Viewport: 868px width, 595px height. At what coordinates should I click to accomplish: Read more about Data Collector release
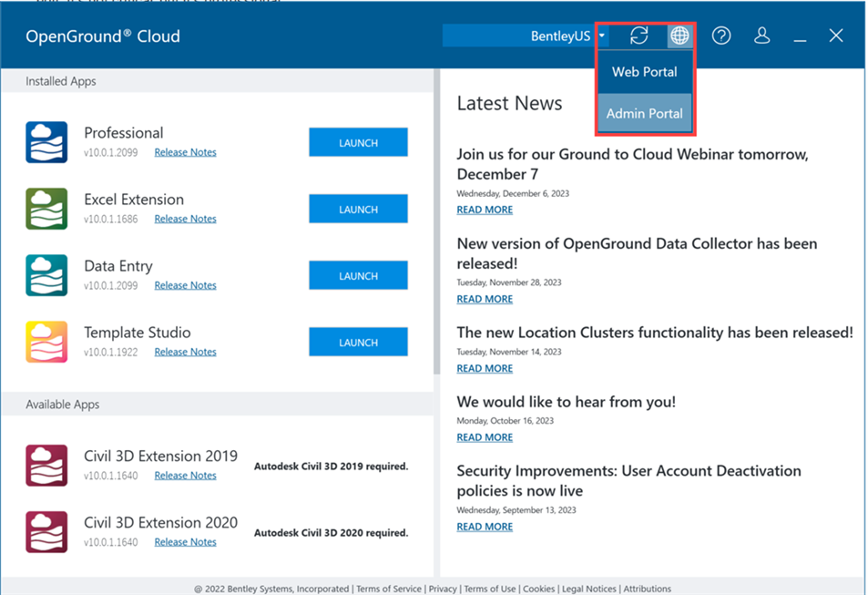tap(485, 299)
